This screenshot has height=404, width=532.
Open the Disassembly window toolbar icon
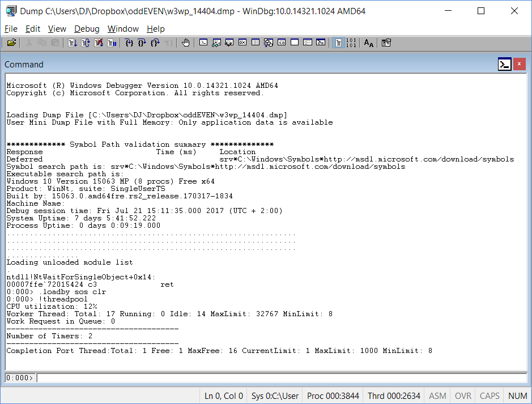282,42
